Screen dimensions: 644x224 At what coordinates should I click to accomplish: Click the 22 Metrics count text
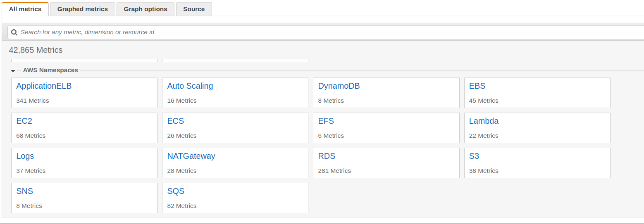[x=484, y=136]
